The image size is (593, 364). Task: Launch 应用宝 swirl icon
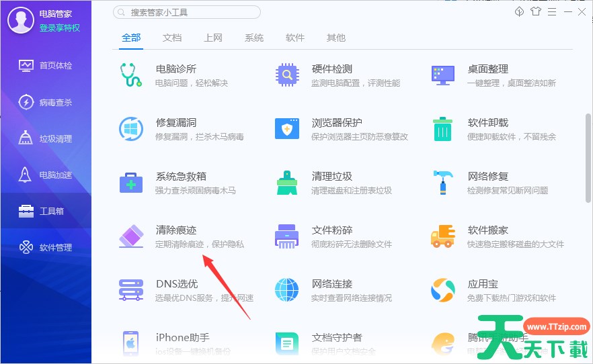click(443, 290)
